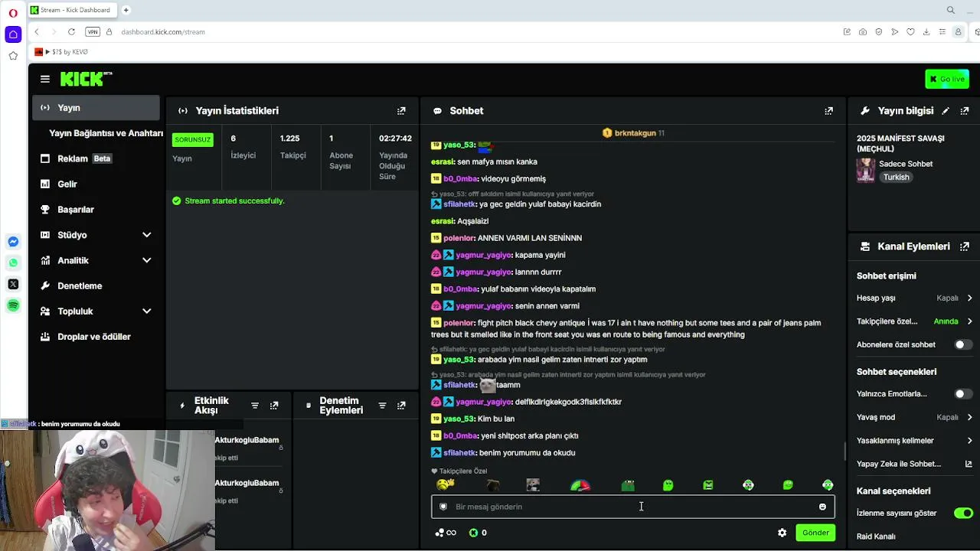Pop out the Etkinlik Akışı panel
This screenshot has width=980, height=551.
click(274, 406)
